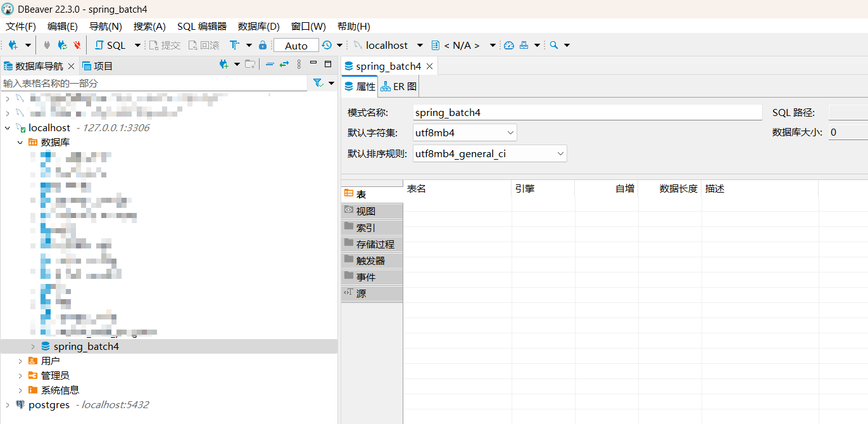Open the 导航(N) menu

pos(106,27)
